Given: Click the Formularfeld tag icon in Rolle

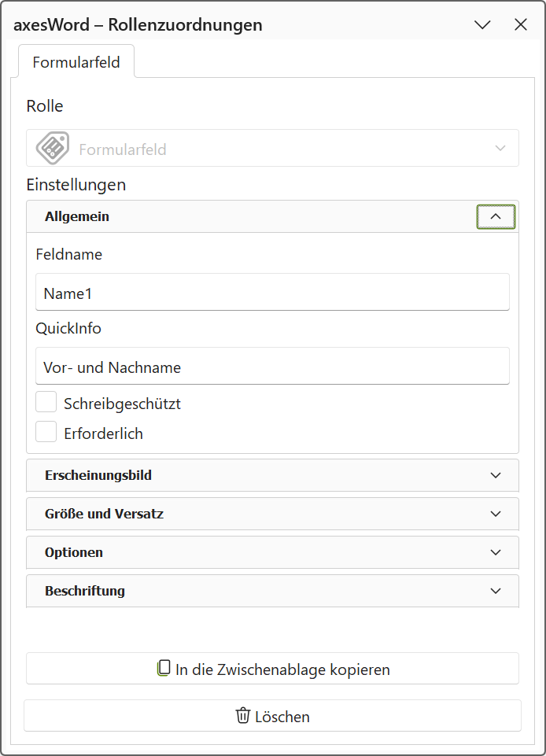Looking at the screenshot, I should tap(53, 148).
